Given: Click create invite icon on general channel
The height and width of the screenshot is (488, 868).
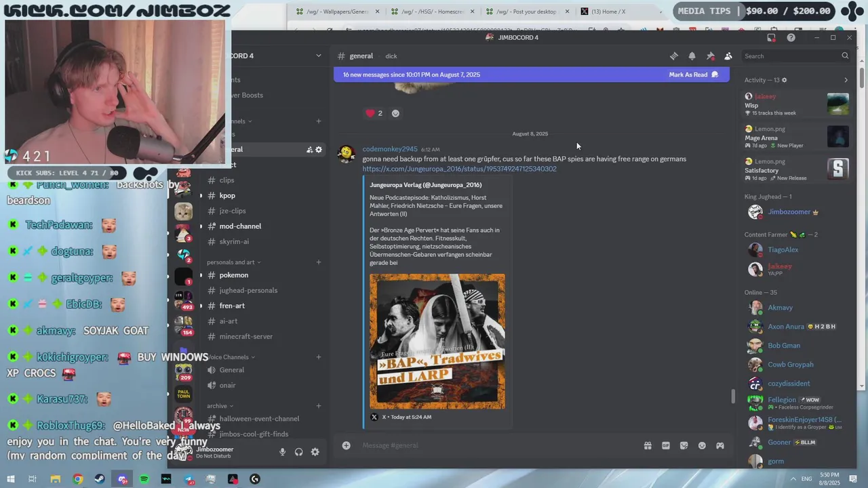Looking at the screenshot, I should click(x=309, y=149).
